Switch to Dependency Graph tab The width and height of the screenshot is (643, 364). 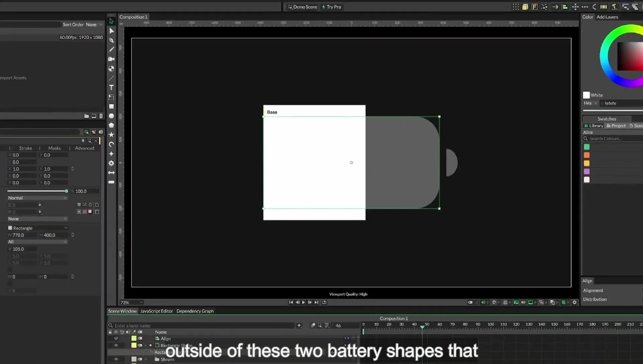(x=195, y=311)
